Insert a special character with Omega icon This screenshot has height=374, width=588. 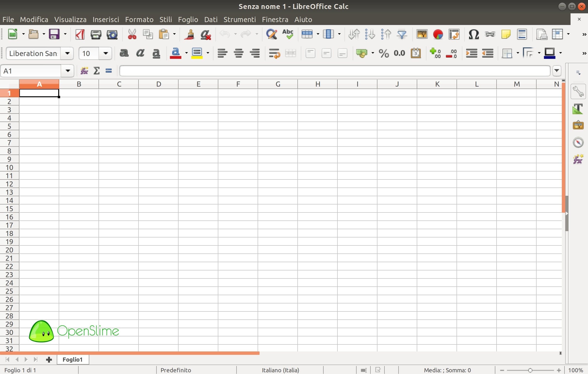(473, 34)
